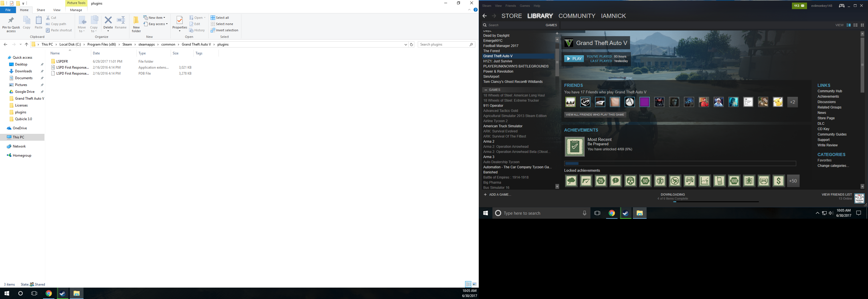Switch to the Share ribbon tab
868x299 pixels.
41,10
